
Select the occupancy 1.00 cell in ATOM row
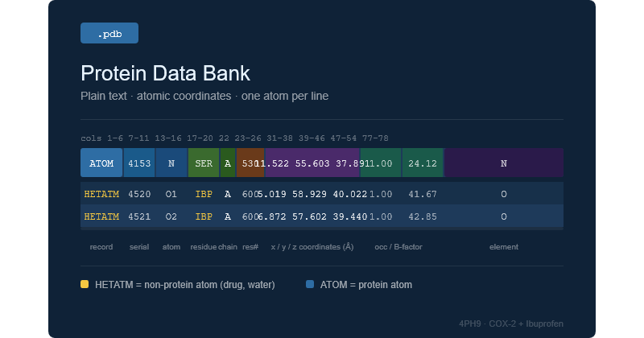(381, 163)
